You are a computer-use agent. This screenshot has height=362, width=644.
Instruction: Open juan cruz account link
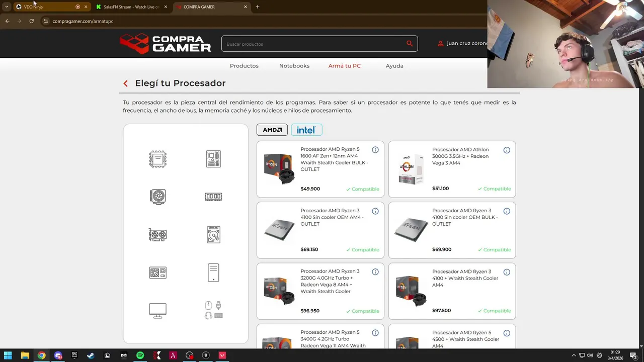point(467,44)
